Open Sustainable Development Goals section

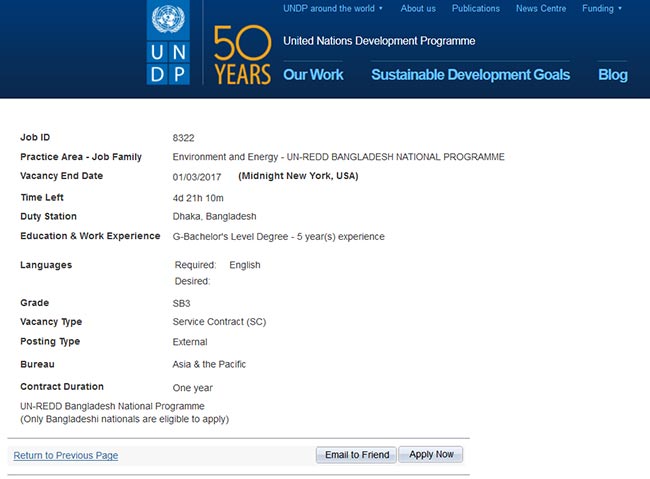(x=471, y=75)
